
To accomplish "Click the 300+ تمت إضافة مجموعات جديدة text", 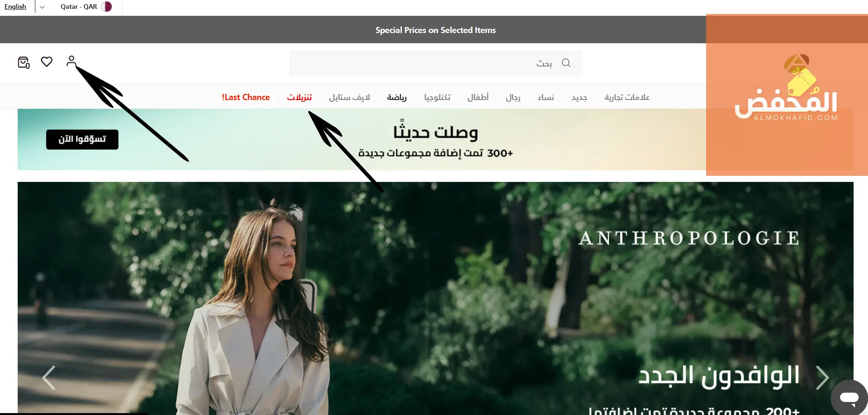I will [435, 153].
